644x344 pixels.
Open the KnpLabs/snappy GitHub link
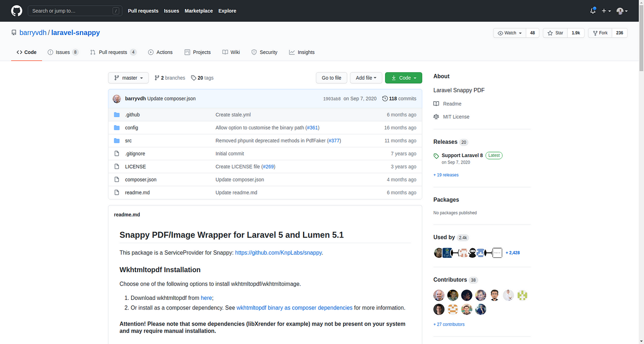(x=278, y=252)
